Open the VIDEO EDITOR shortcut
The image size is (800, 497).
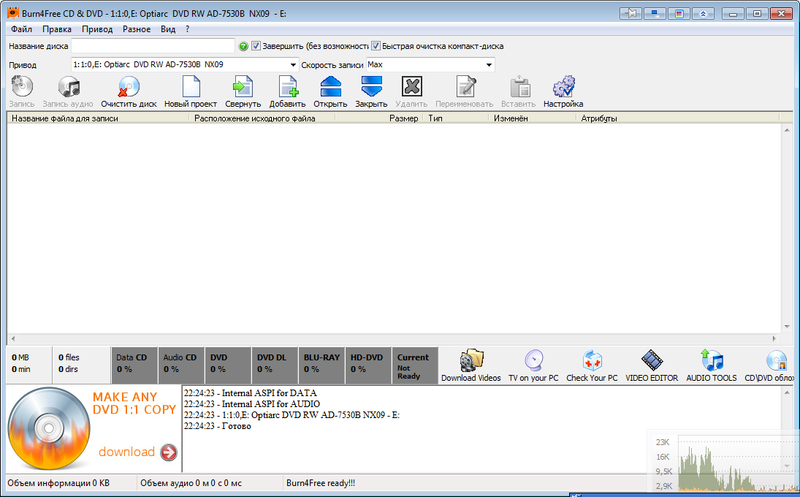(652, 362)
